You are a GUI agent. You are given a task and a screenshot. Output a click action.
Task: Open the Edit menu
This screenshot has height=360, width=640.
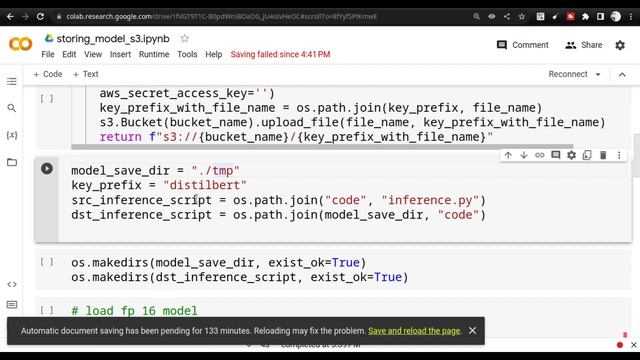[69, 54]
